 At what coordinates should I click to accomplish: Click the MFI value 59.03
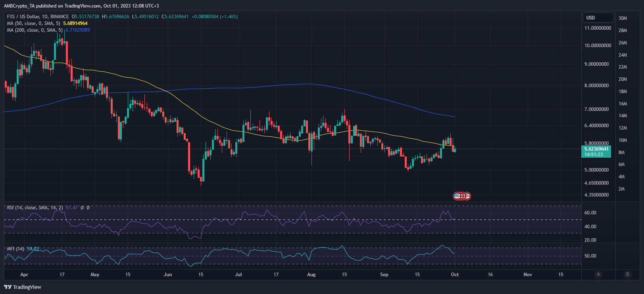33,249
